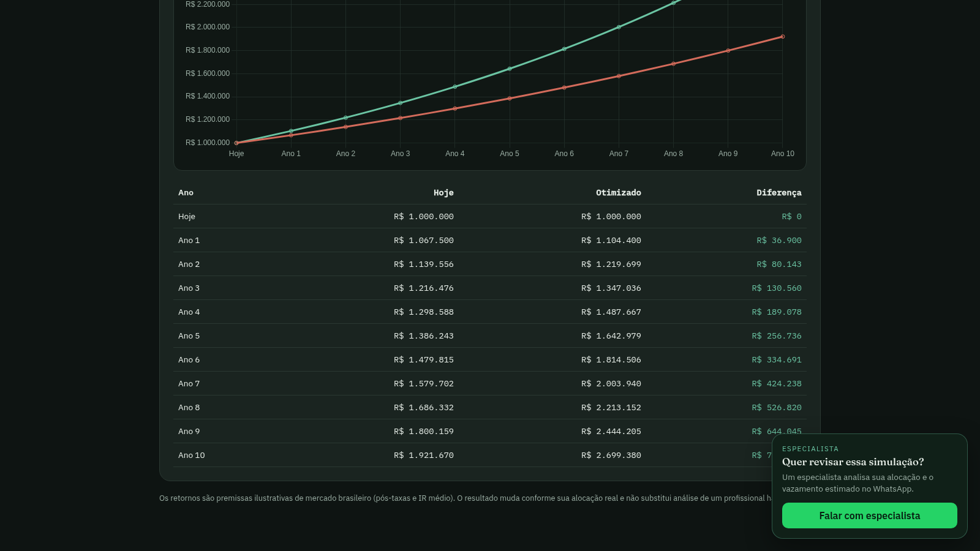Image resolution: width=980 pixels, height=551 pixels.
Task: Click the R$ 1.139.556 value
Action: click(424, 264)
